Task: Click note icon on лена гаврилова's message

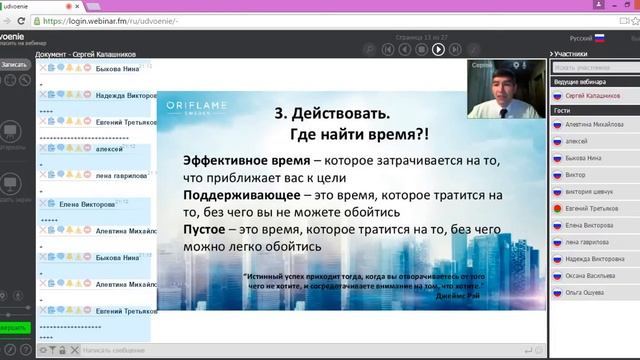Action: point(51,175)
